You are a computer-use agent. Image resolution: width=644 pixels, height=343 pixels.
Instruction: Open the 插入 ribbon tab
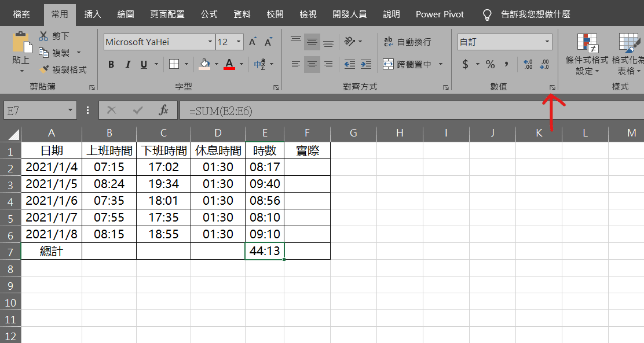92,14
